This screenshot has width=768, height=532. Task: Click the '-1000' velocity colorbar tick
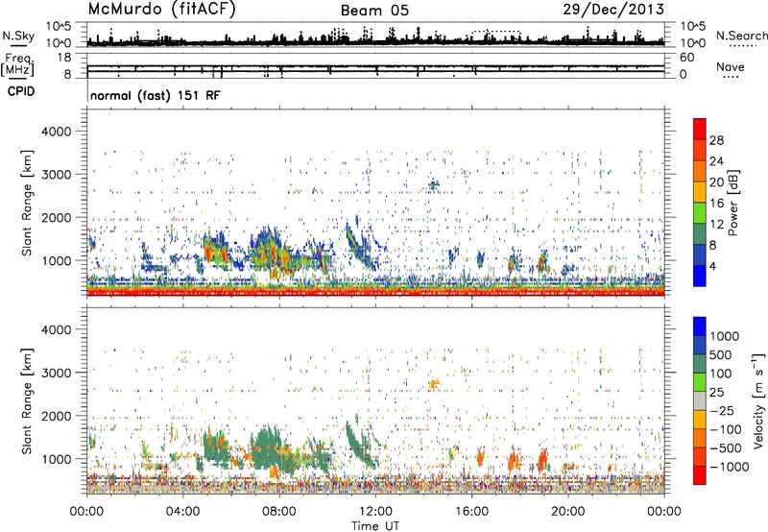[x=729, y=467]
